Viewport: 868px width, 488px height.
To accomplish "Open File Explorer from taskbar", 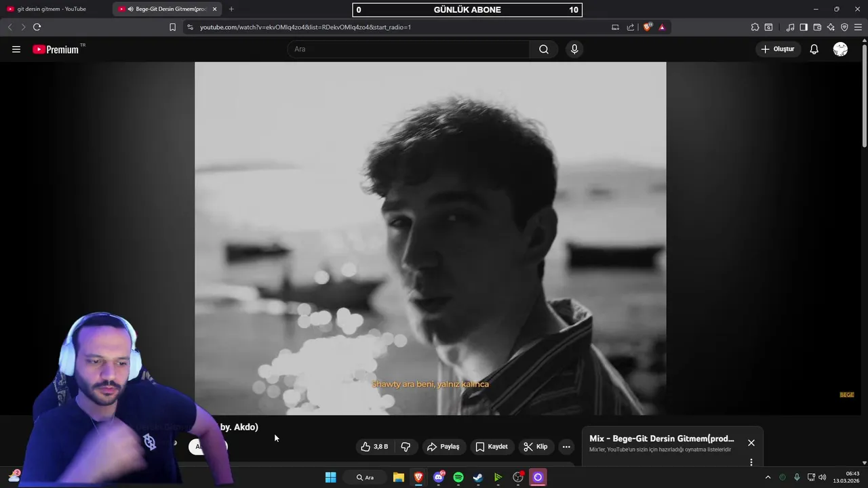I will (399, 477).
